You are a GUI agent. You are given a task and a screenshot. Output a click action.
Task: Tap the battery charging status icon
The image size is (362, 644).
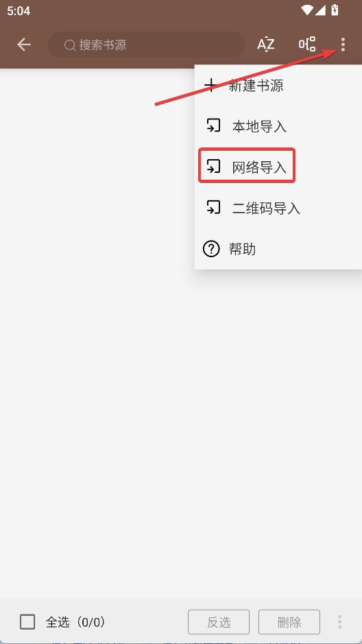pos(335,10)
